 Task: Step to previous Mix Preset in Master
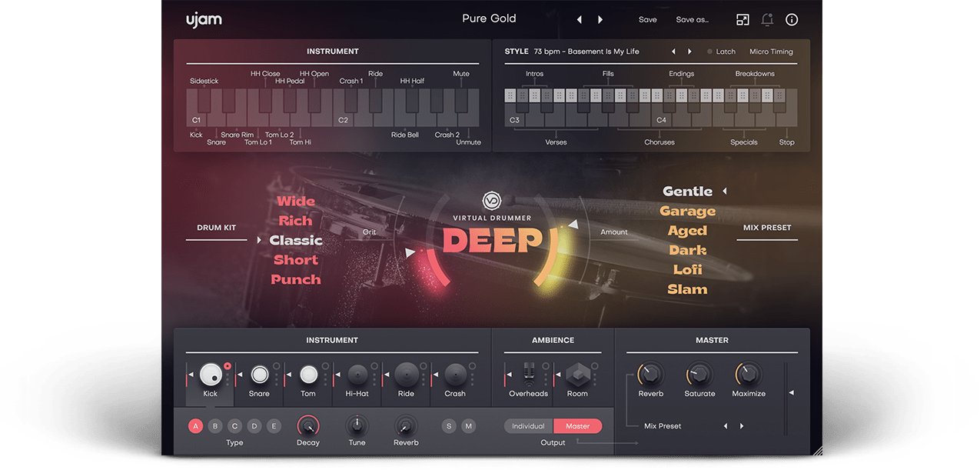pos(726,426)
